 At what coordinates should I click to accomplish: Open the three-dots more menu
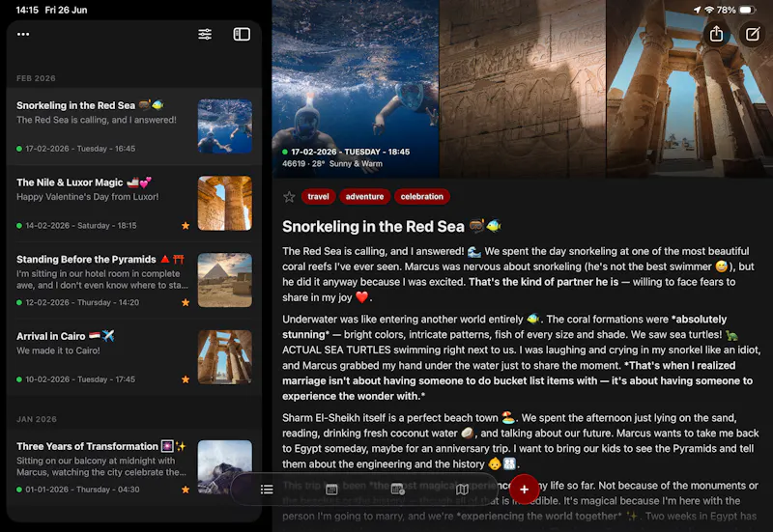pyautogui.click(x=23, y=34)
